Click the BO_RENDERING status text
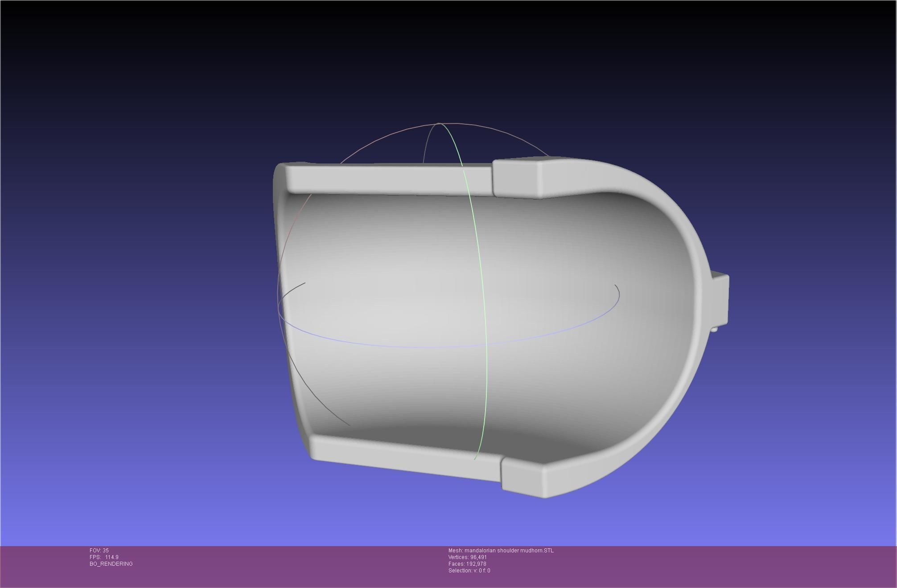 pyautogui.click(x=111, y=564)
